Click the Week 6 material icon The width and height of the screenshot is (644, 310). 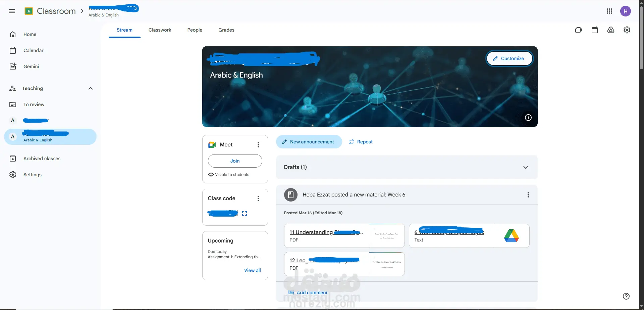click(291, 195)
